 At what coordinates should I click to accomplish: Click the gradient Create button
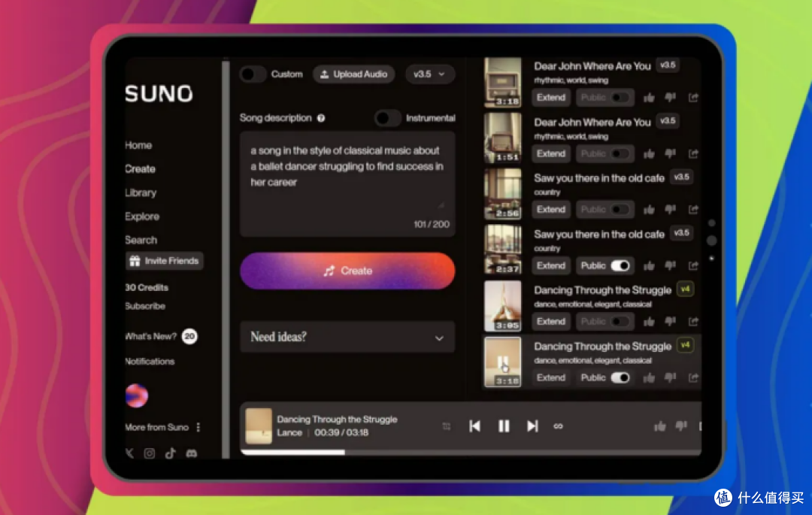[347, 271]
